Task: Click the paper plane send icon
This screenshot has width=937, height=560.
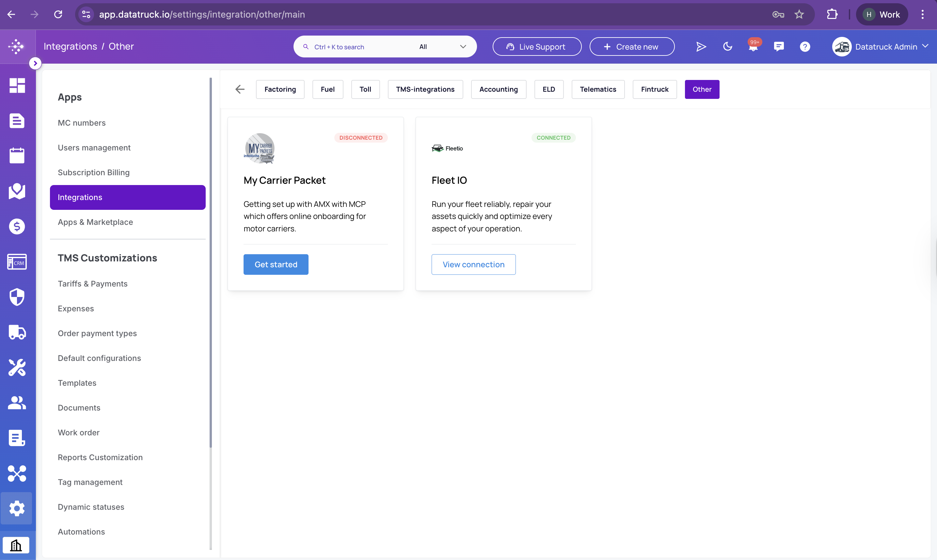Action: click(701, 47)
